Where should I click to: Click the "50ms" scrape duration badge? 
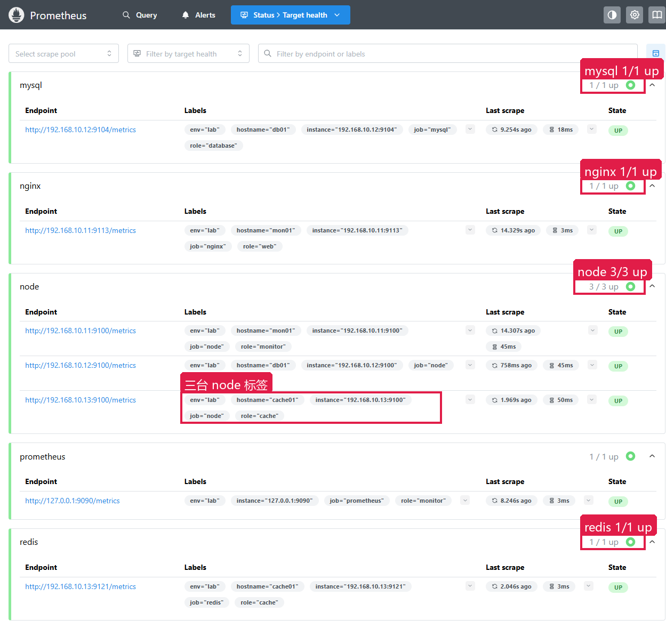coord(560,400)
